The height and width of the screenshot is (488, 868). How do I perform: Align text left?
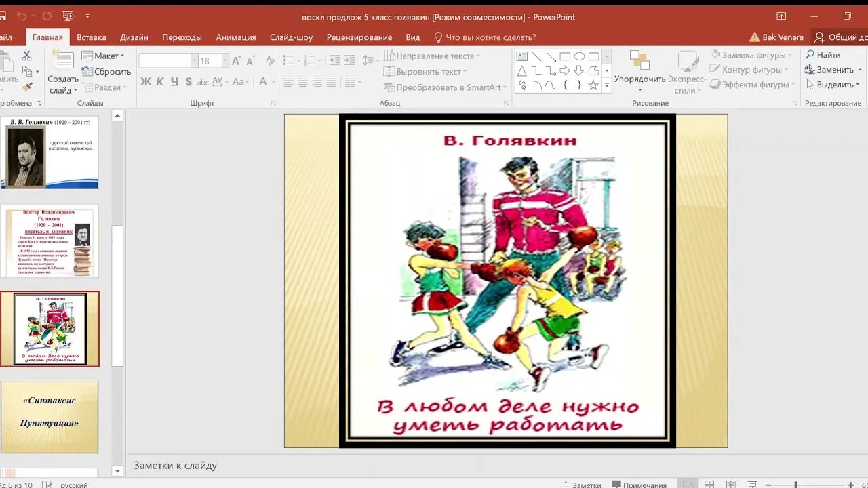(288, 82)
